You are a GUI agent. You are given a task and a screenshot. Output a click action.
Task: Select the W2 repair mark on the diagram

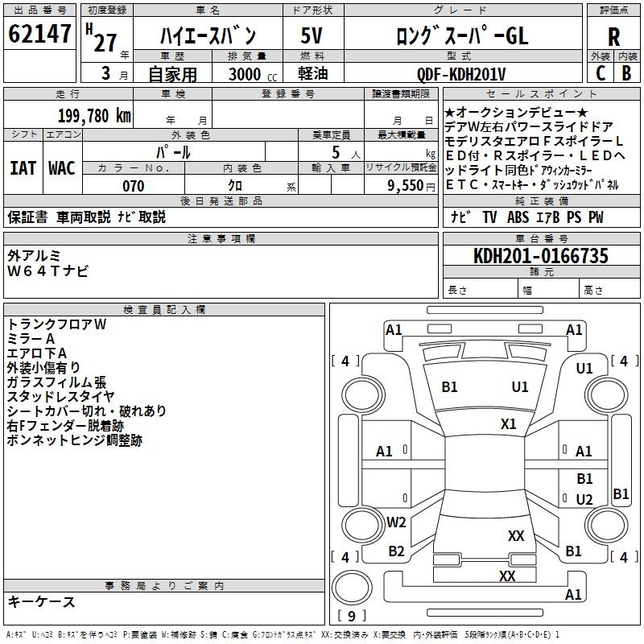click(x=396, y=522)
